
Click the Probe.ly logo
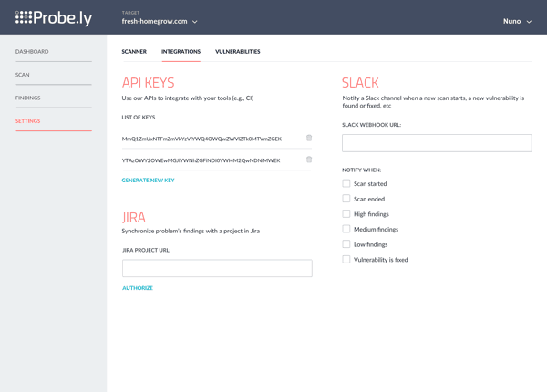tap(53, 17)
